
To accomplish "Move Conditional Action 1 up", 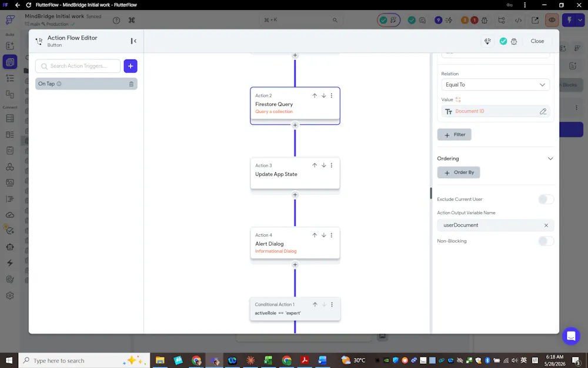I will pyautogui.click(x=315, y=304).
